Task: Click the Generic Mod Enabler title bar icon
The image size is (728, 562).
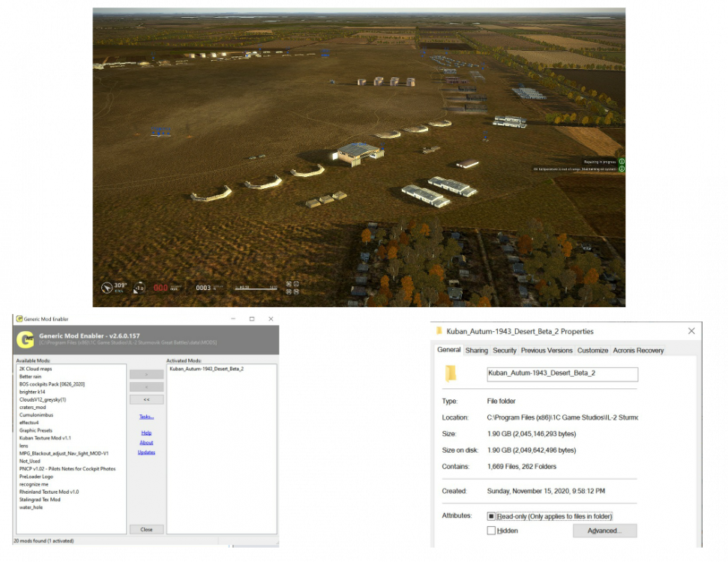Action: pyautogui.click(x=18, y=318)
